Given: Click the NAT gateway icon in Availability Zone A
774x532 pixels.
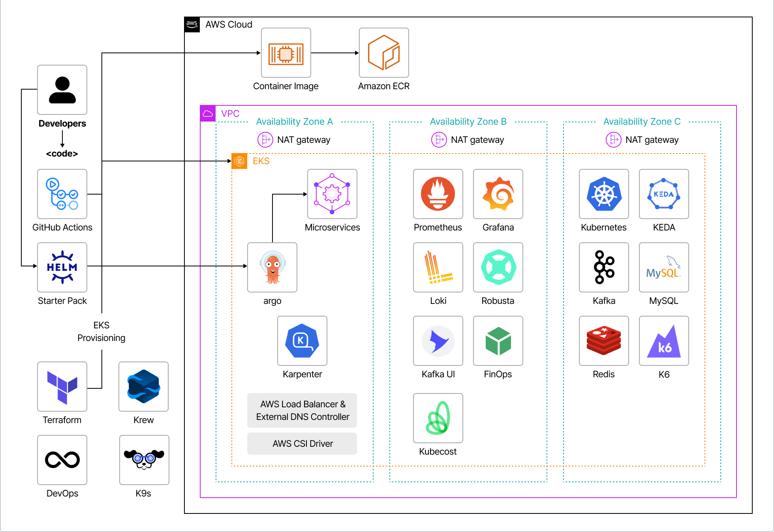Looking at the screenshot, I should click(x=265, y=139).
